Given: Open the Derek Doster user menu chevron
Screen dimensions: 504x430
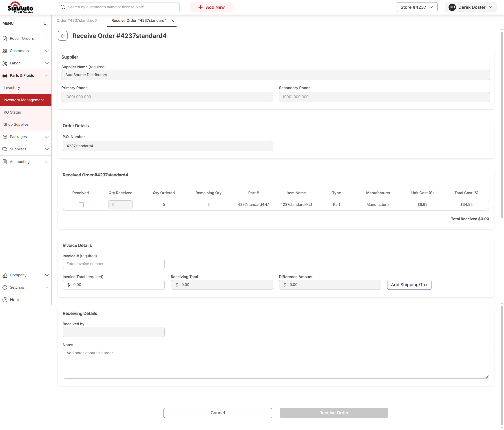Looking at the screenshot, I should coord(490,7).
